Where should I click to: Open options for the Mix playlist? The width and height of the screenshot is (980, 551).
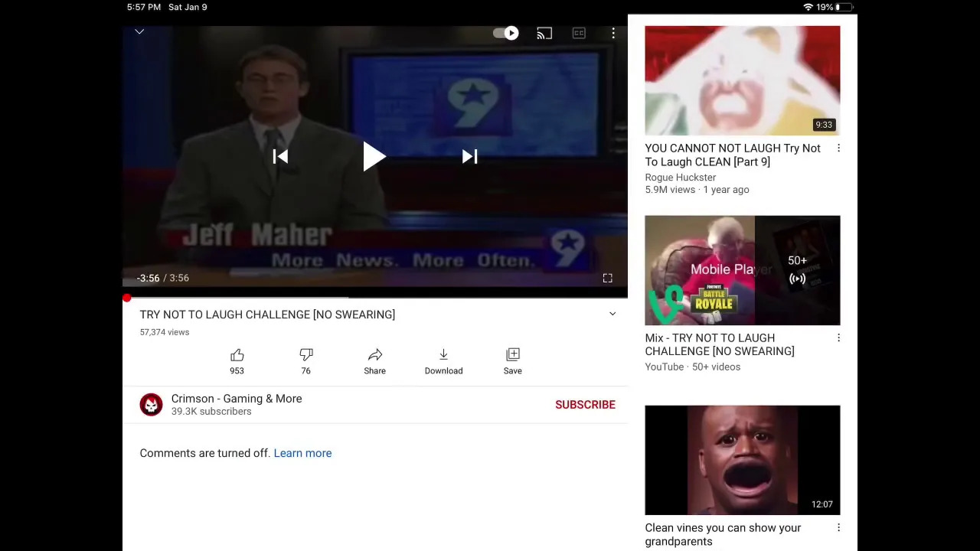[838, 338]
